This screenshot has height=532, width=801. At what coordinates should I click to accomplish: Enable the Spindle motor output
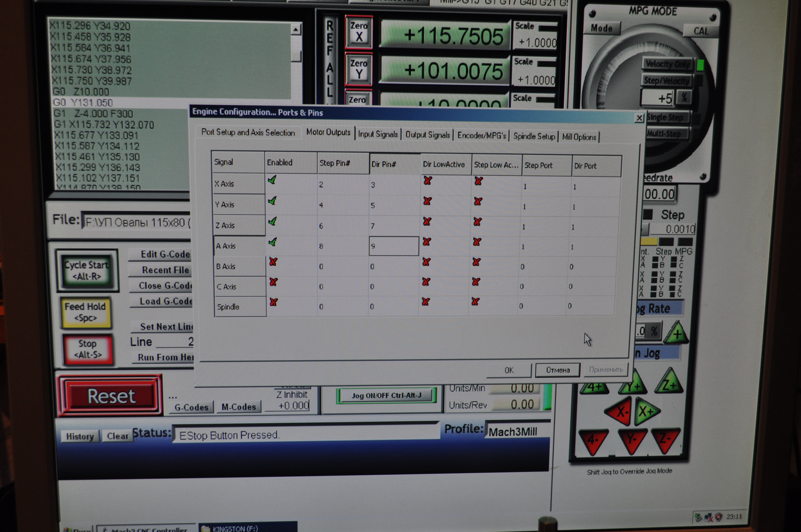point(273,302)
